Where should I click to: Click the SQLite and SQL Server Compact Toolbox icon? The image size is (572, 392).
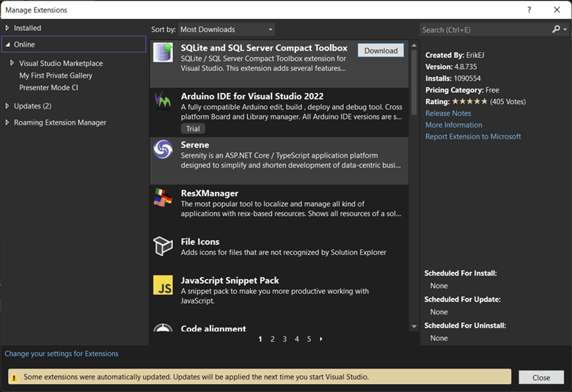point(163,52)
